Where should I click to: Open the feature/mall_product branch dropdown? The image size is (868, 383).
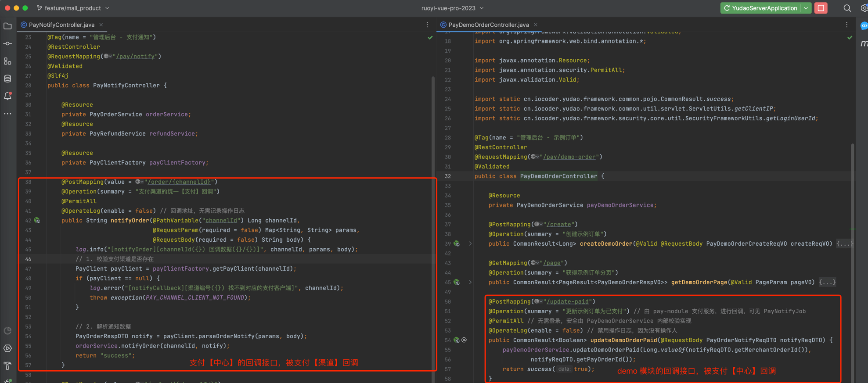click(73, 8)
